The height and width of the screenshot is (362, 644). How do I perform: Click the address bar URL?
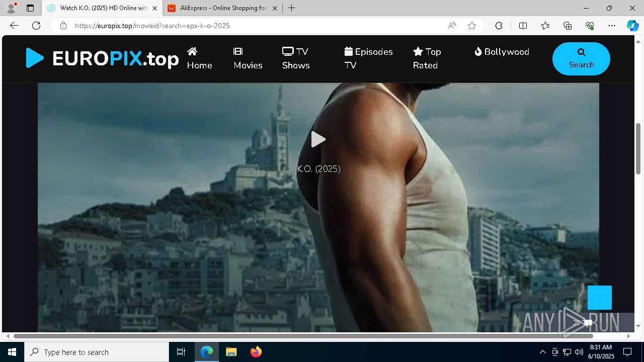[152, 26]
